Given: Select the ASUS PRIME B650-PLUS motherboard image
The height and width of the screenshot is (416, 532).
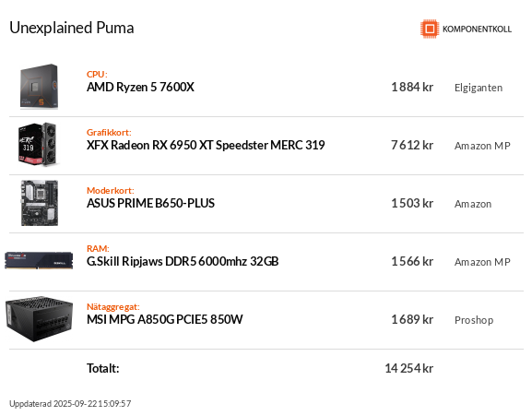Looking at the screenshot, I should [x=40, y=203].
